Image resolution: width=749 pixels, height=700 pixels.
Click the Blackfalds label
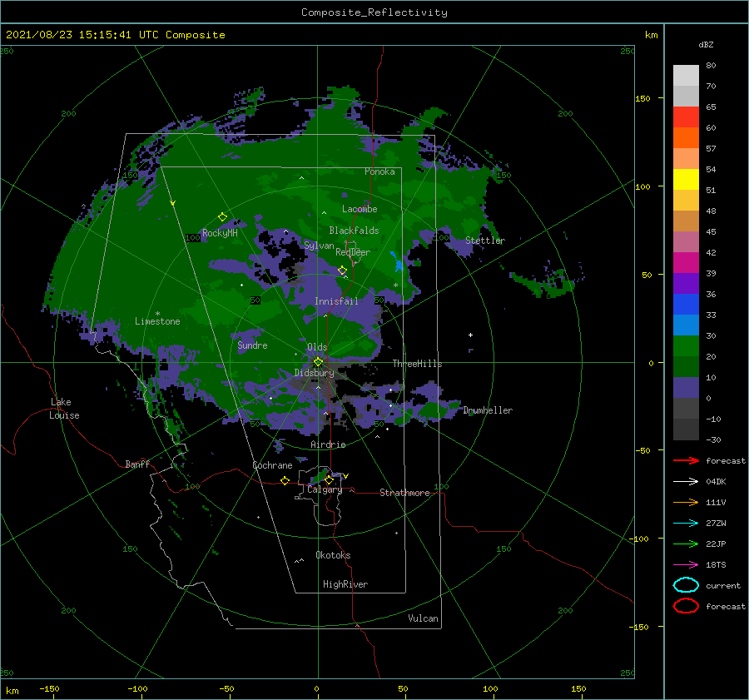(354, 231)
